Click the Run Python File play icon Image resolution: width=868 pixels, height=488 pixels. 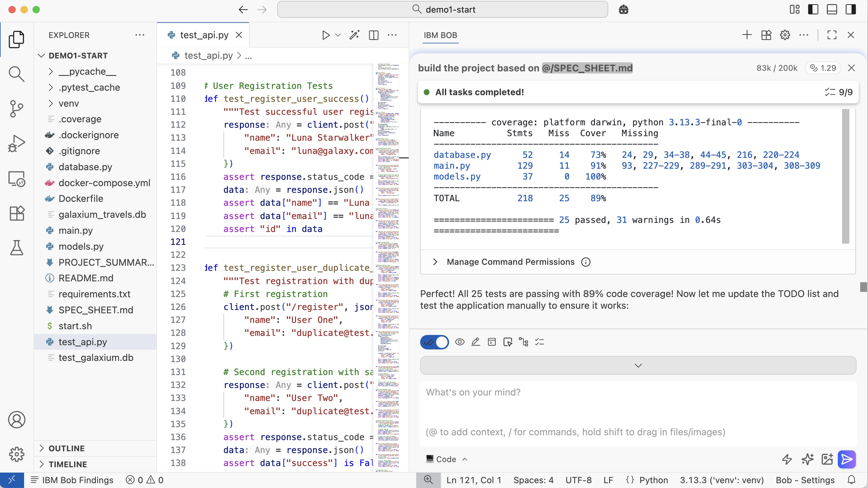[x=325, y=35]
